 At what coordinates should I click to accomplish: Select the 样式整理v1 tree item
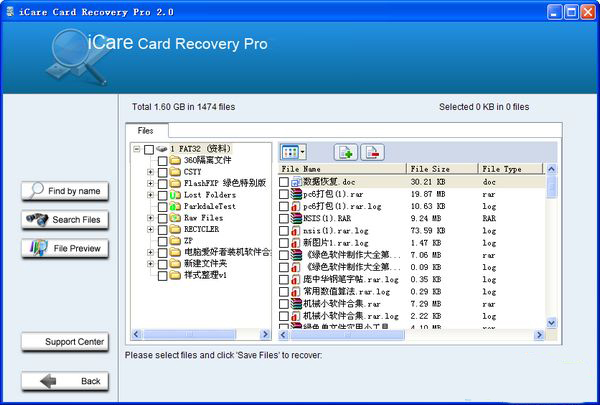pos(205,275)
